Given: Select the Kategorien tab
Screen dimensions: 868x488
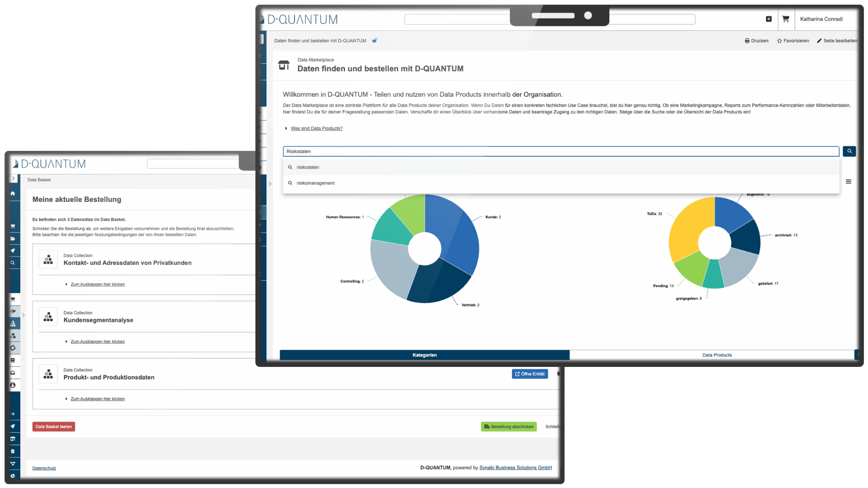Looking at the screenshot, I should 424,355.
